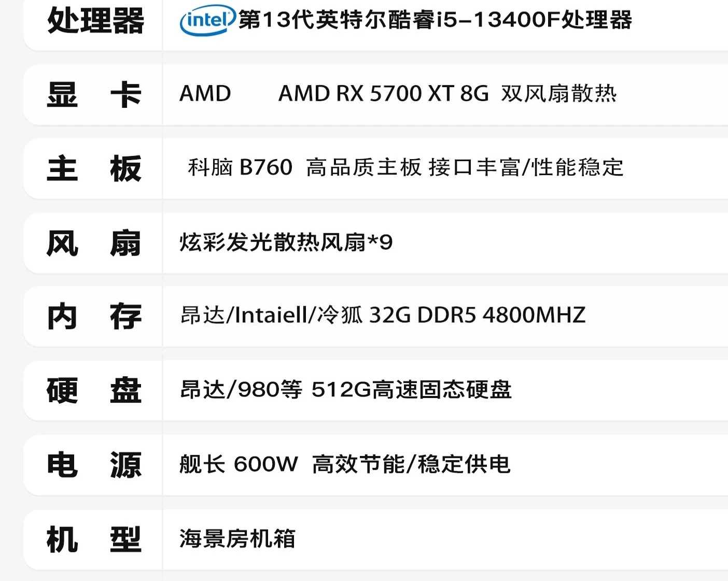Click the 双风扇散热 text
This screenshot has width=728, height=581.
(x=559, y=94)
